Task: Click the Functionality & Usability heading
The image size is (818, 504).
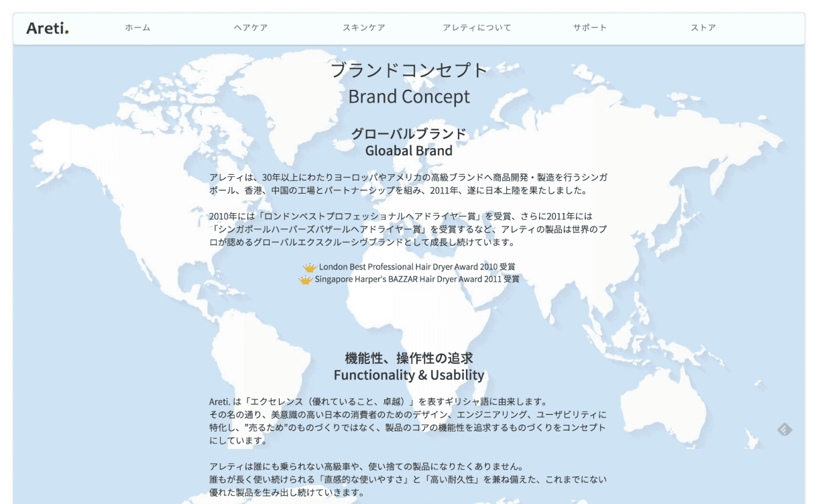Action: [x=409, y=375]
